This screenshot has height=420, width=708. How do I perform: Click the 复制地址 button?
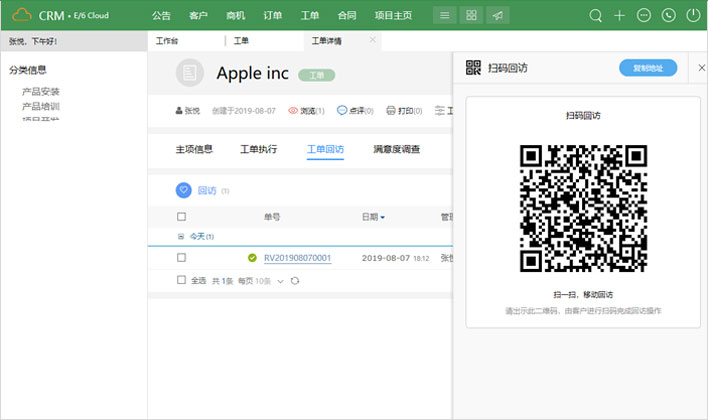pyautogui.click(x=647, y=68)
